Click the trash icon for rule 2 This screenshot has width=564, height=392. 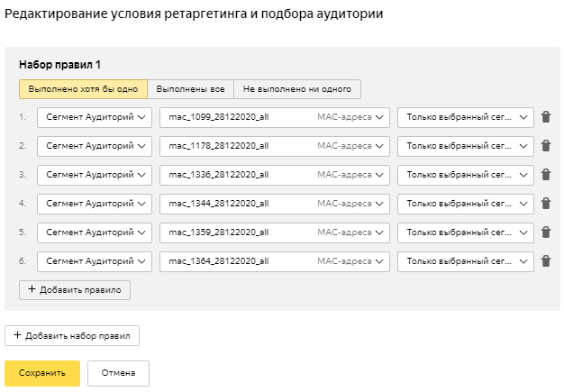click(x=545, y=146)
